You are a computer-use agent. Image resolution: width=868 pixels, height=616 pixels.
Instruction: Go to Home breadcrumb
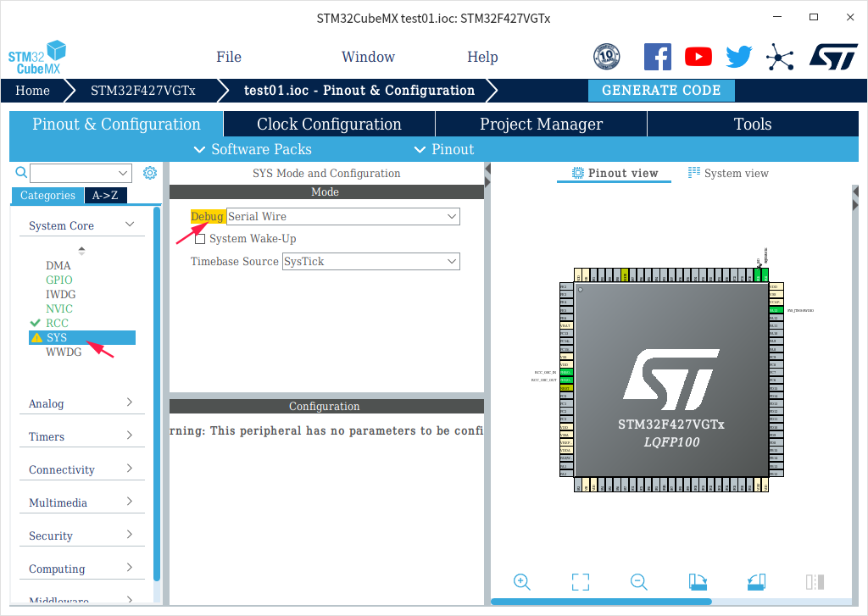[x=33, y=91]
